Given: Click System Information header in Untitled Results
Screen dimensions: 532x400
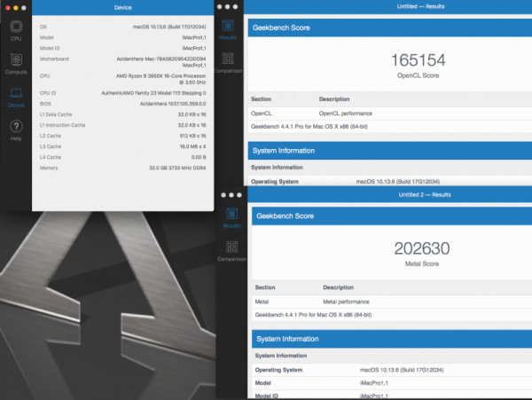Looking at the screenshot, I should coord(390,151).
